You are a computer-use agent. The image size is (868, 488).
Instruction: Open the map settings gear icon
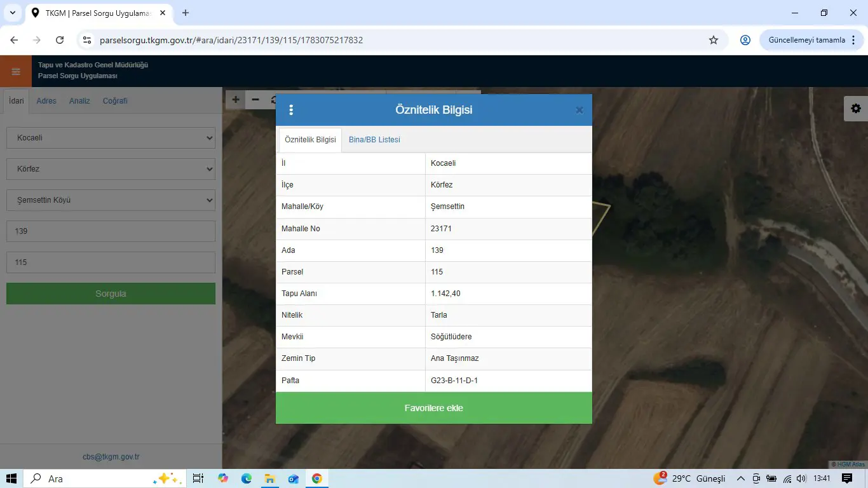pyautogui.click(x=856, y=109)
